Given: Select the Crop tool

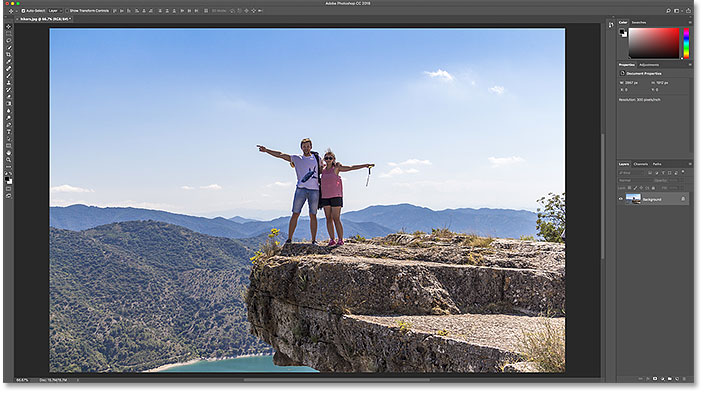Looking at the screenshot, I should tap(9, 54).
